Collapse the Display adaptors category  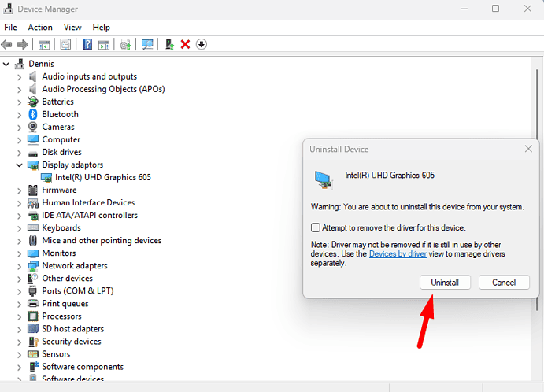(x=20, y=165)
